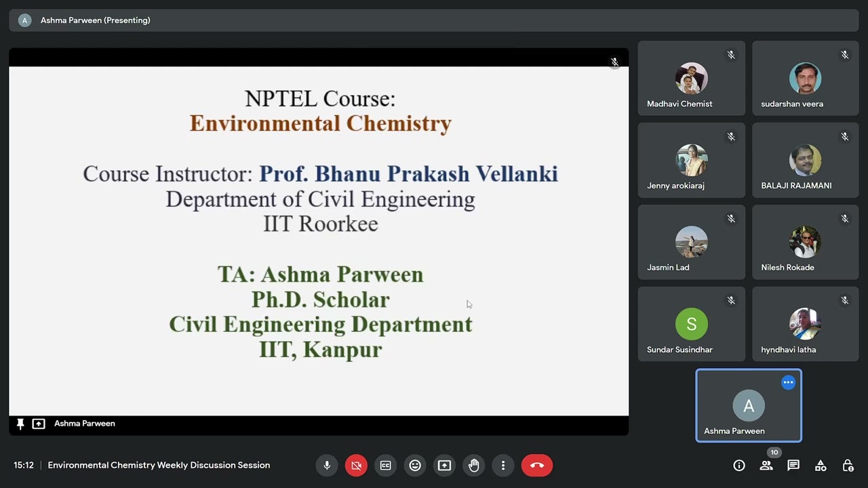Viewport: 868px width, 488px height.
Task: Select the Ashma Parween participant tile
Action: [x=749, y=405]
